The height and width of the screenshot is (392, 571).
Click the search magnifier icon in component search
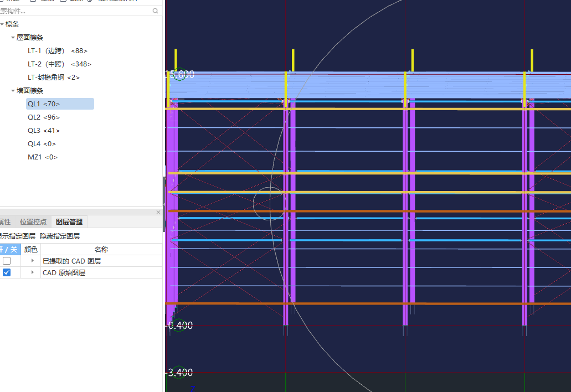point(156,11)
